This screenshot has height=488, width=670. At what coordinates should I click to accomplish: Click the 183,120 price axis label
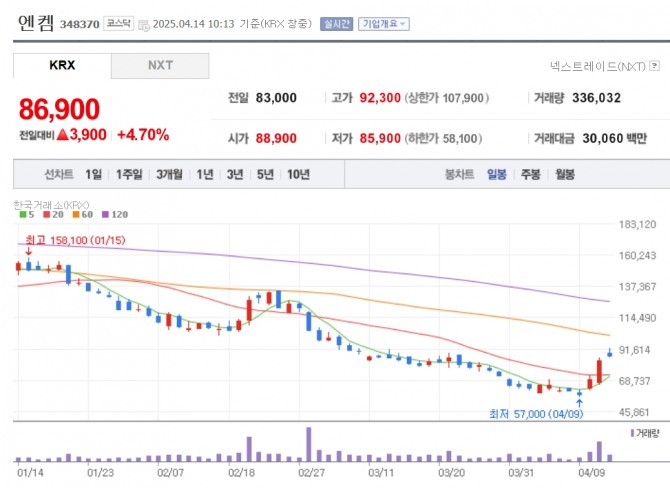coord(637,224)
